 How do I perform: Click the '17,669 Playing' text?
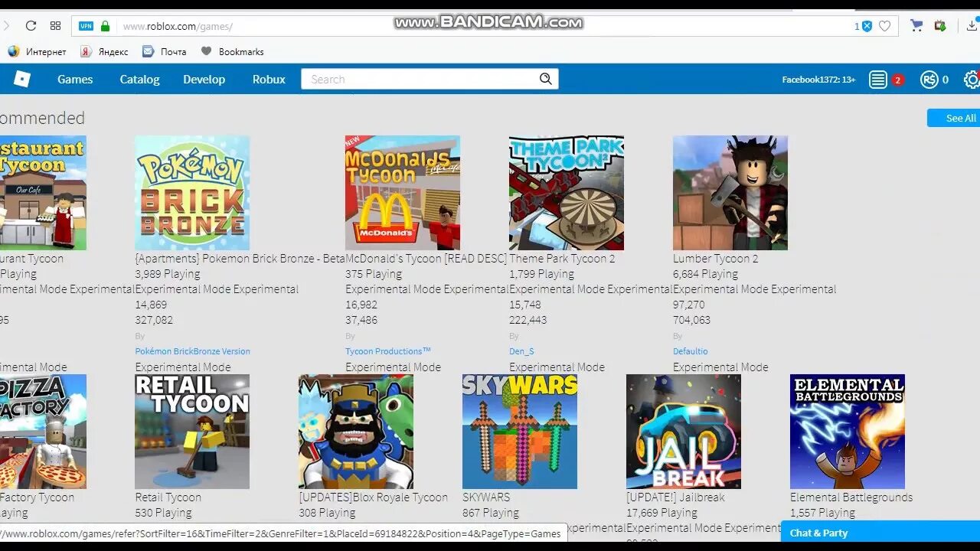(x=661, y=513)
